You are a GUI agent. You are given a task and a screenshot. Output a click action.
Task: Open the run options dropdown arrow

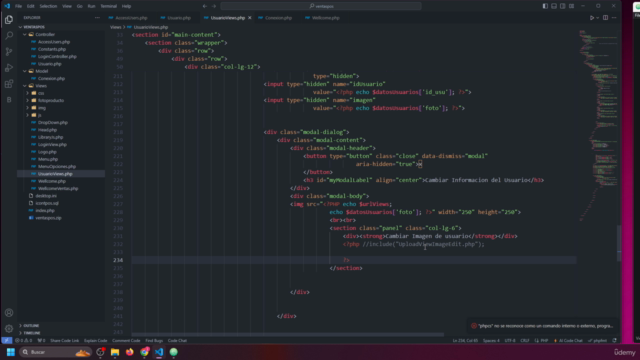pos(598,18)
